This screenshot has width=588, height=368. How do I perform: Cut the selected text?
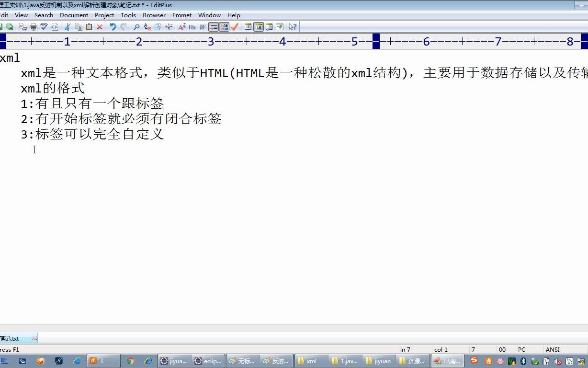pyautogui.click(x=68, y=27)
